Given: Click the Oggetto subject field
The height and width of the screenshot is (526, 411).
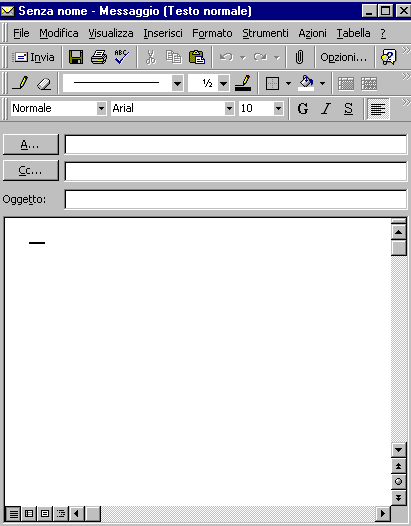Looking at the screenshot, I should point(236,200).
